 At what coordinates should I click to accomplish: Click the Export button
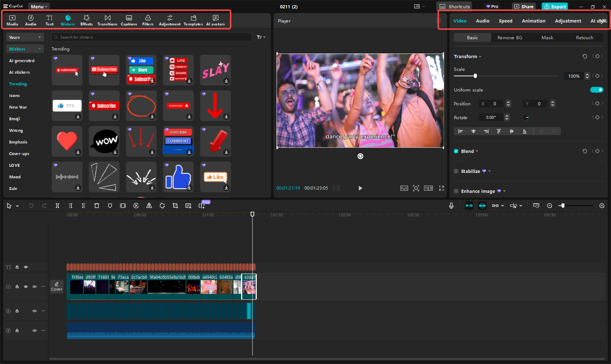point(555,7)
